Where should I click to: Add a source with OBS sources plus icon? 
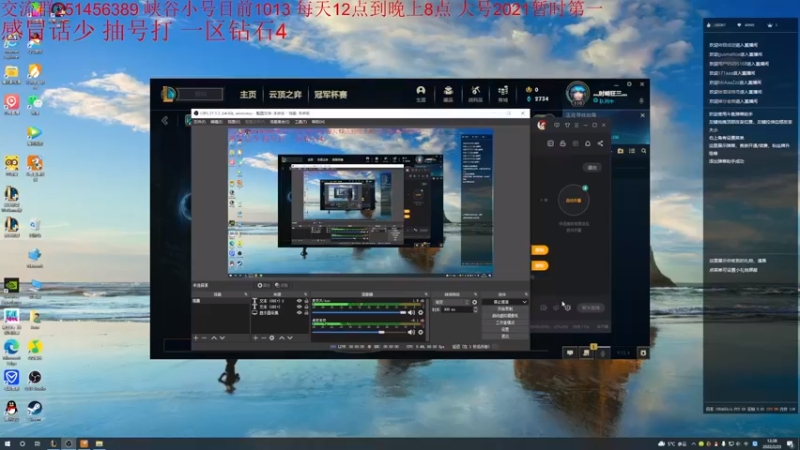(255, 338)
